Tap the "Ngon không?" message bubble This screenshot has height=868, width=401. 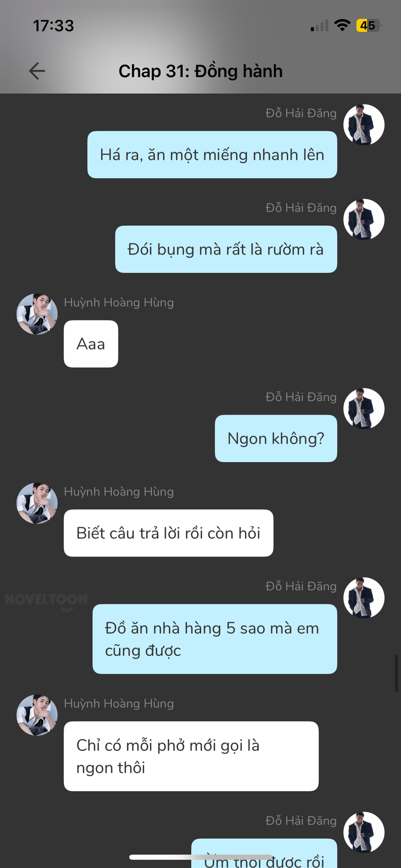click(x=276, y=439)
